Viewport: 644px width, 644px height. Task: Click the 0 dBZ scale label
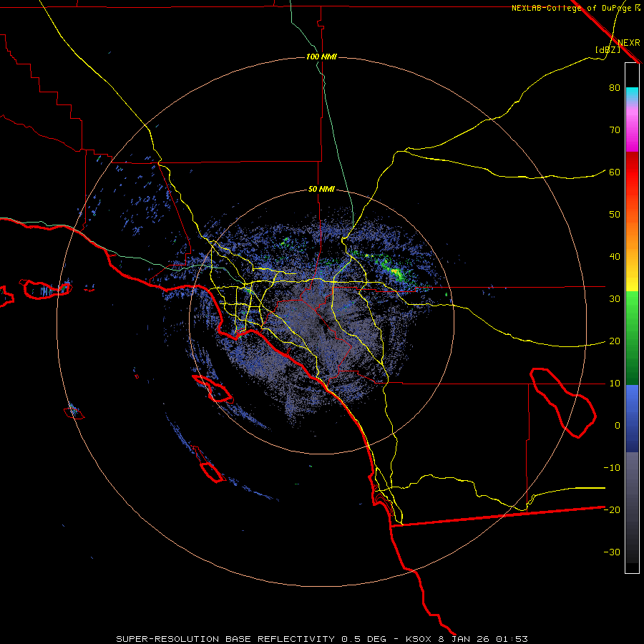618,426
